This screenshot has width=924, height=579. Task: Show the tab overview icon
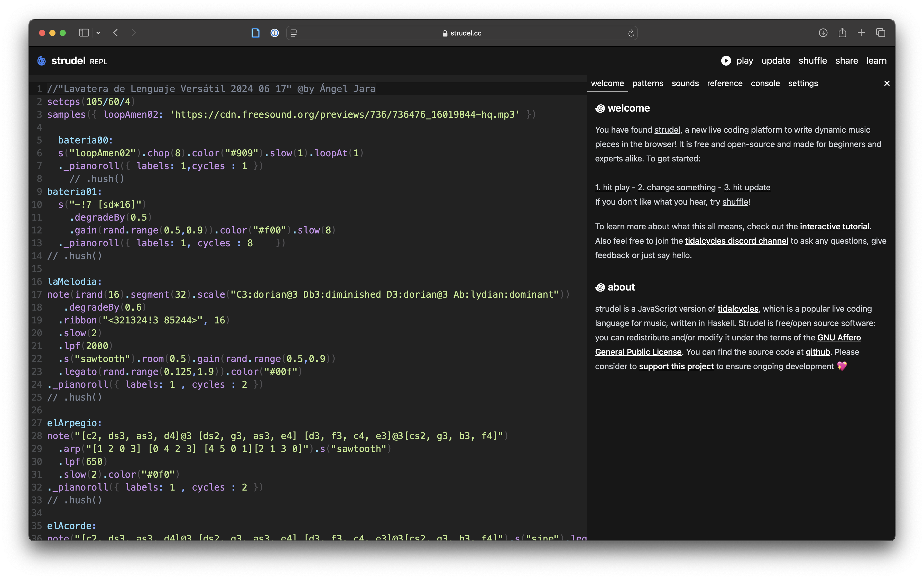coord(880,33)
